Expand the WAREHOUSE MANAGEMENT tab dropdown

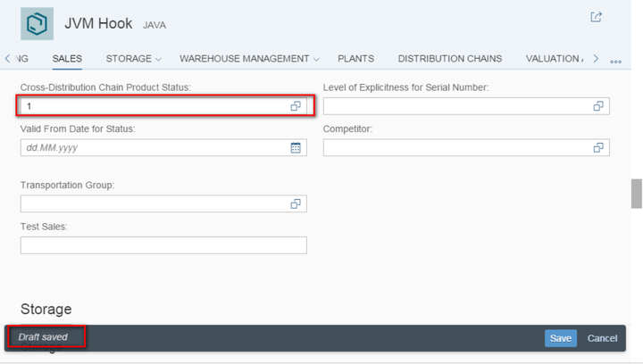316,60
